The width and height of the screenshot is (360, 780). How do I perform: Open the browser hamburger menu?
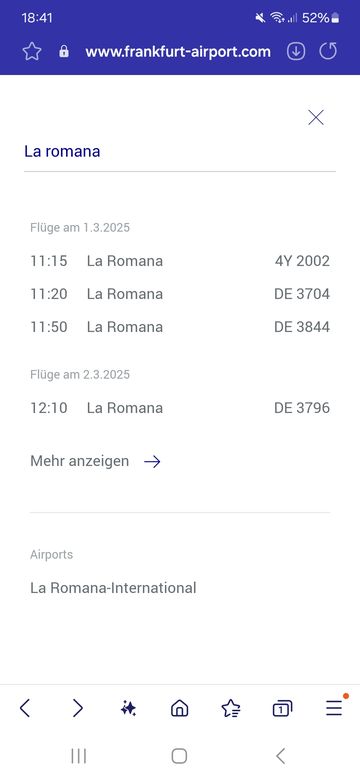334,708
